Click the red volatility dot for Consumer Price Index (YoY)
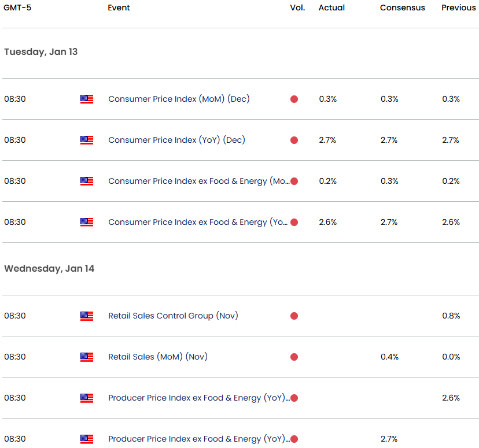This screenshot has height=448, width=479. point(294,140)
